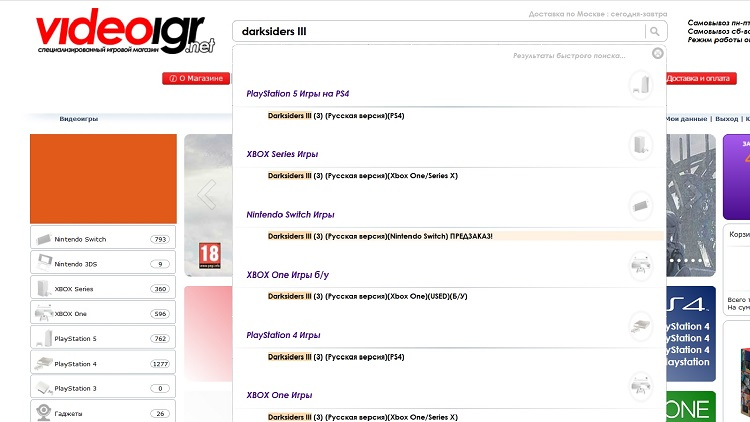Click the magnifier search icon
Viewport: 750px width, 422px height.
click(x=653, y=32)
